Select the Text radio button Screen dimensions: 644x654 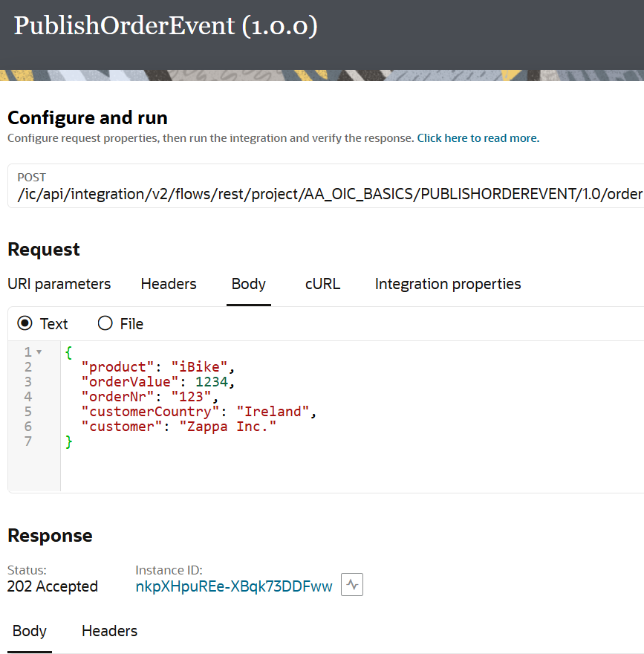[x=25, y=323]
